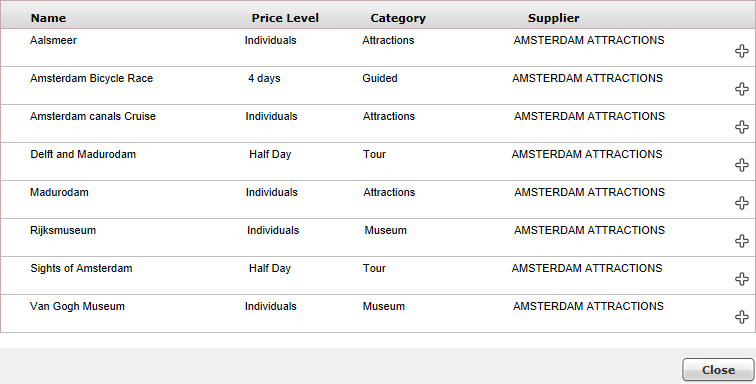Viewport: 756px width, 384px height.
Task: Click plus icon for Van Gogh Museum
Action: [742, 317]
